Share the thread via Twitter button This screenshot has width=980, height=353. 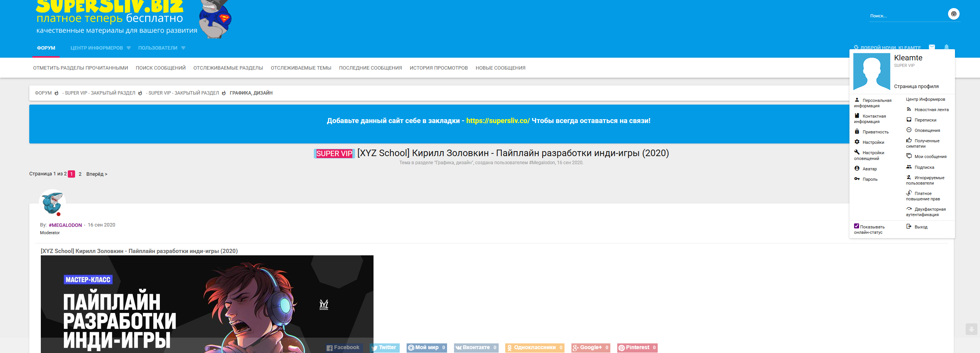[384, 348]
